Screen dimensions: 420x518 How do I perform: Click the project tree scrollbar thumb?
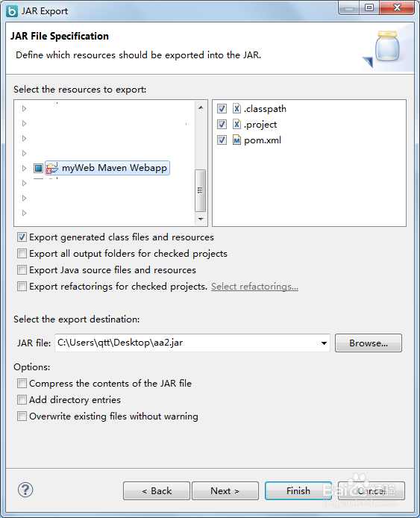click(x=200, y=190)
